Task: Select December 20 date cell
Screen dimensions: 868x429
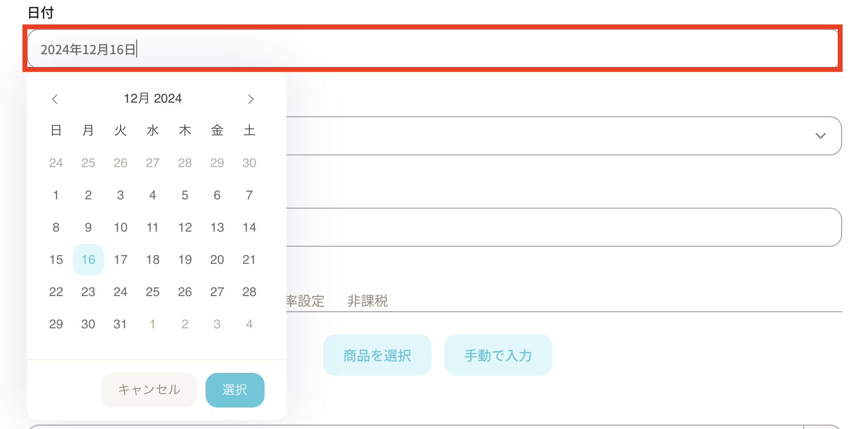Action: (217, 259)
